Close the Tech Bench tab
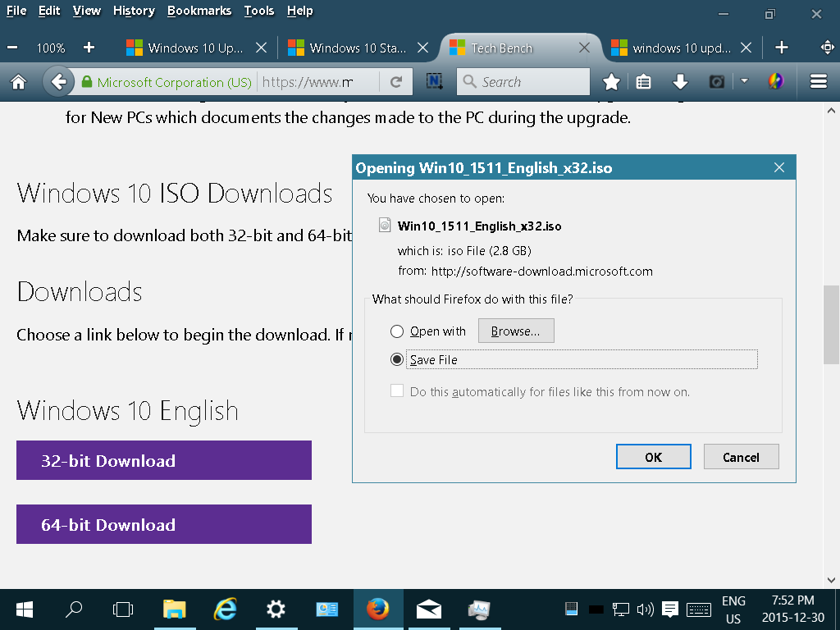This screenshot has width=840, height=630. [584, 48]
